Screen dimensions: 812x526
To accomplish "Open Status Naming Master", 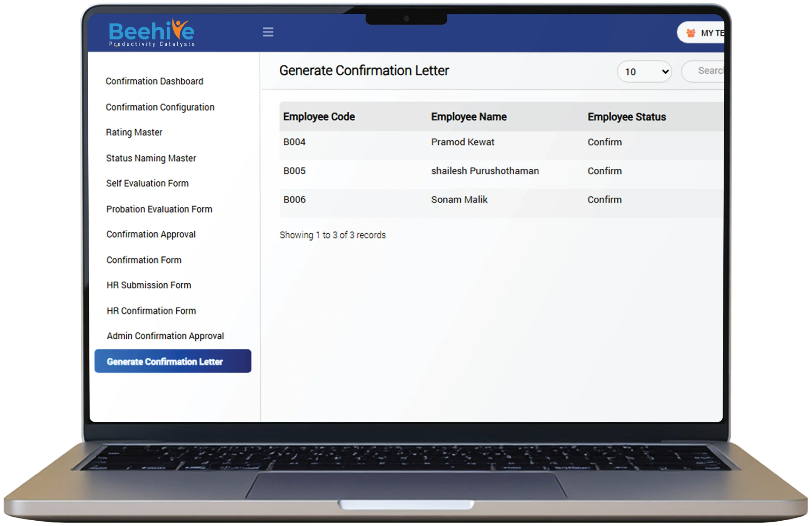I will [x=151, y=158].
